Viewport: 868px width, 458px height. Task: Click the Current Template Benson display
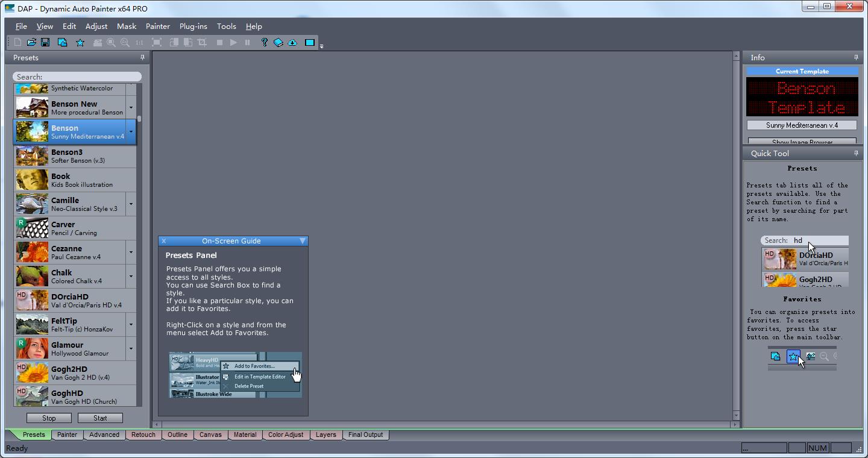[x=802, y=96]
